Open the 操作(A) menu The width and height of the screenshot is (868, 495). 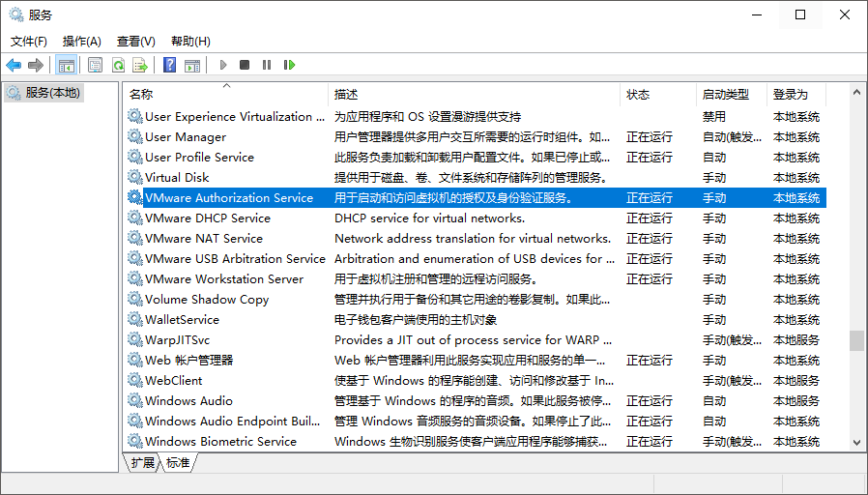[x=82, y=42]
